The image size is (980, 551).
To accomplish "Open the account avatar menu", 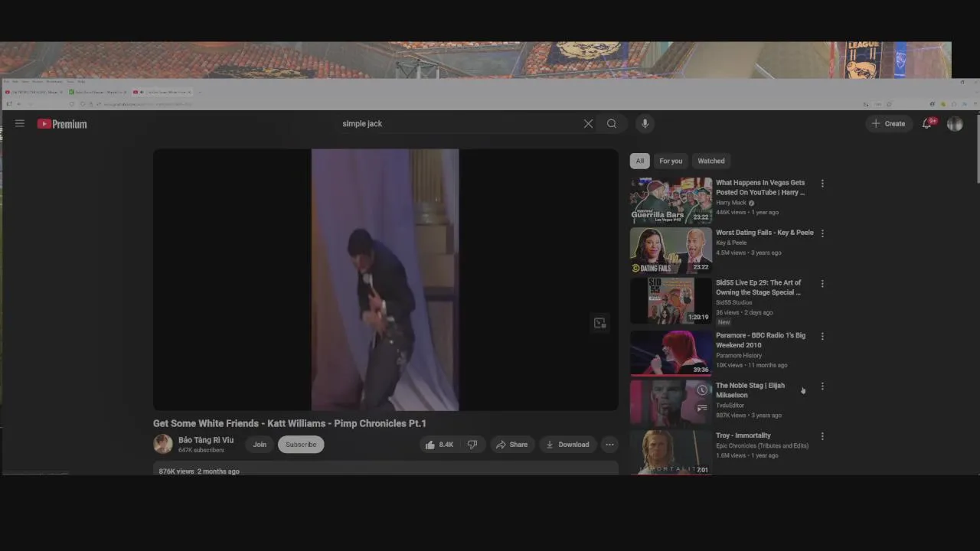I will 955,123.
